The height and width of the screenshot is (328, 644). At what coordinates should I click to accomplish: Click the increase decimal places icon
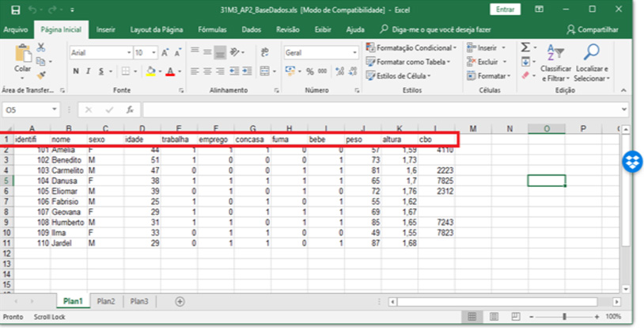(x=339, y=71)
